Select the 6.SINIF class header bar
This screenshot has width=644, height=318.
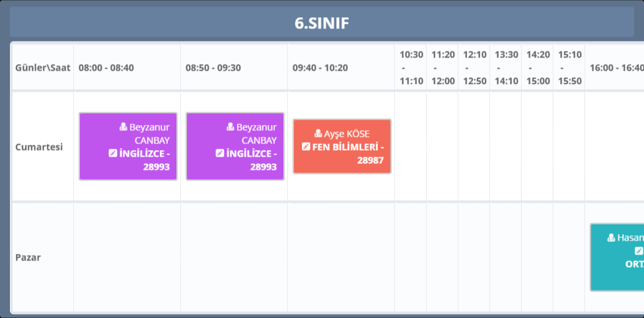(322, 23)
